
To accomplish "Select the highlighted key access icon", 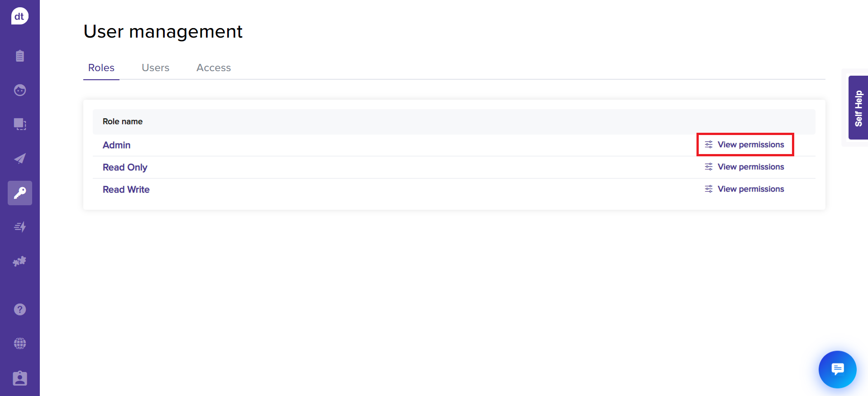I will pyautogui.click(x=19, y=193).
